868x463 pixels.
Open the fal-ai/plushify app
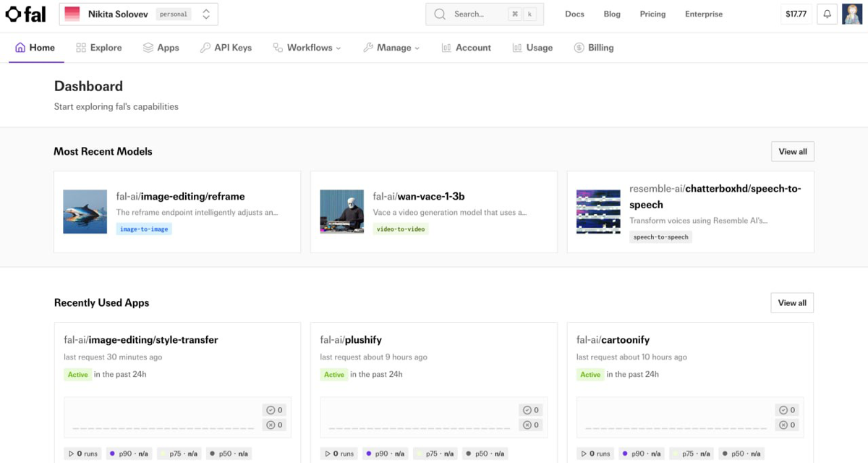coord(351,339)
